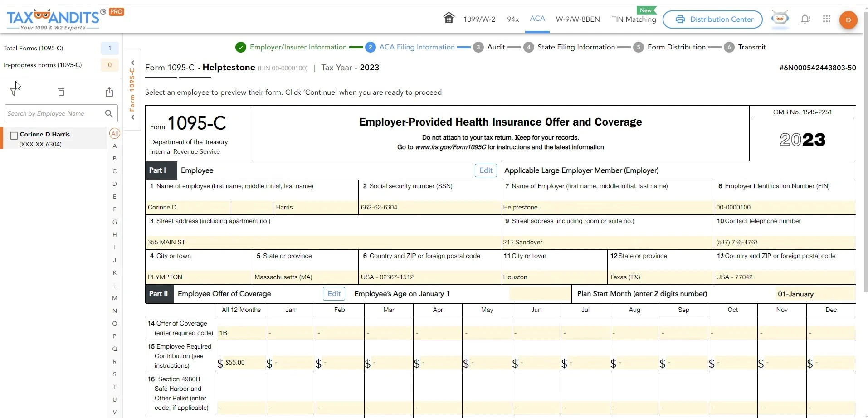Click the Search by Employee Name field
The height and width of the screenshot is (418, 868).
[x=54, y=113]
